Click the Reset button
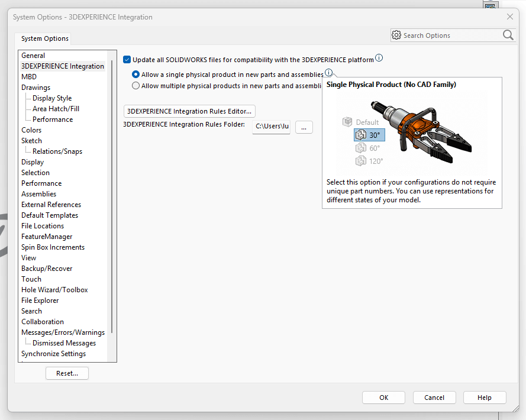The image size is (526, 420). pos(67,373)
